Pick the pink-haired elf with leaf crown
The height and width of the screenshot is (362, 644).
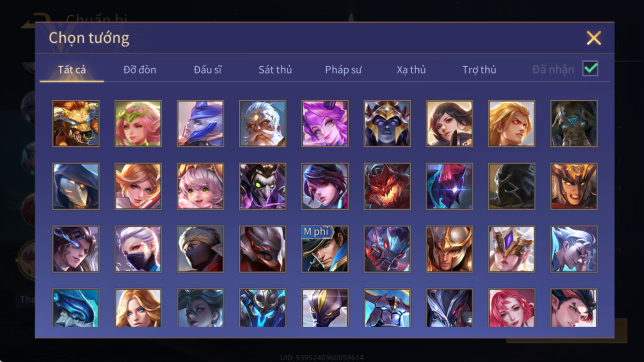[138, 124]
